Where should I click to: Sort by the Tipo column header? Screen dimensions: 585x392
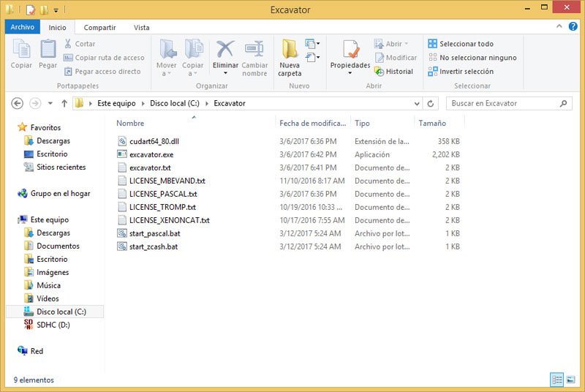click(x=362, y=123)
